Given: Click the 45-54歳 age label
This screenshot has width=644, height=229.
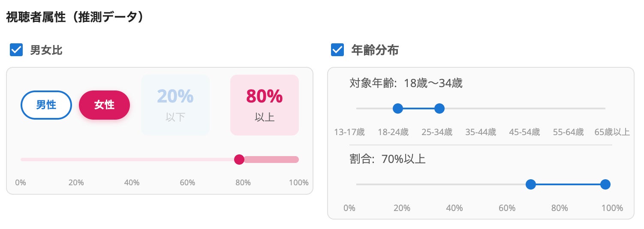Looking at the screenshot, I should (x=524, y=132).
